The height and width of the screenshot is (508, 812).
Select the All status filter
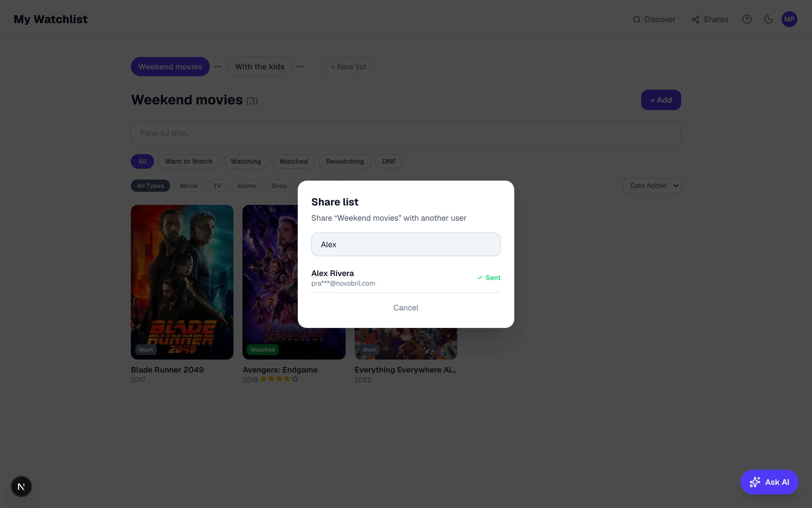142,161
